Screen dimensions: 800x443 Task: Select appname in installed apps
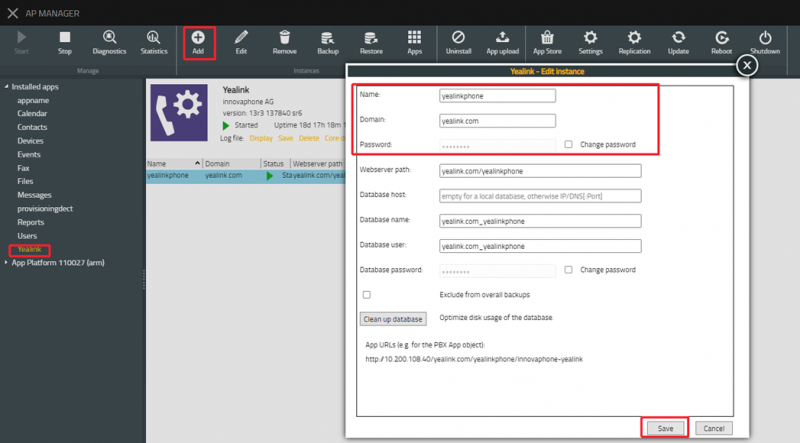[33, 101]
